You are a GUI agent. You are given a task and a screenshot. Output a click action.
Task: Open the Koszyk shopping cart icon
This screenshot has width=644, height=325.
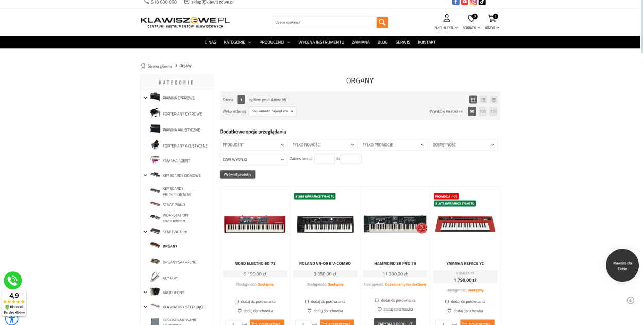point(492,19)
